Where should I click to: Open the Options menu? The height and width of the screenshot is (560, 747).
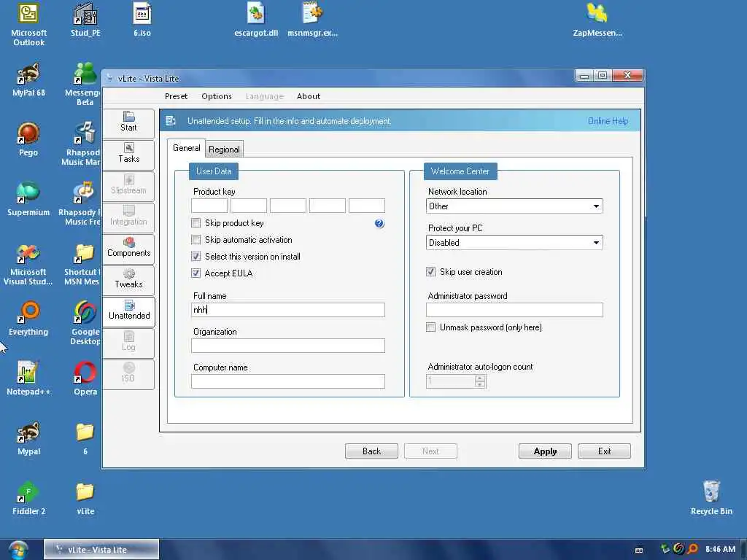(x=216, y=96)
